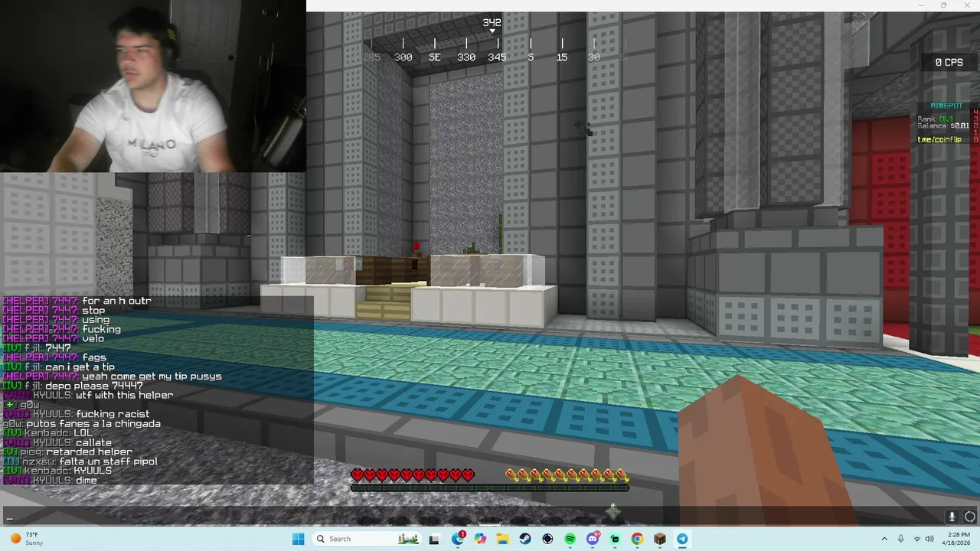The height and width of the screenshot is (551, 980).
Task: Open Copilot from the taskbar
Action: coord(480,539)
